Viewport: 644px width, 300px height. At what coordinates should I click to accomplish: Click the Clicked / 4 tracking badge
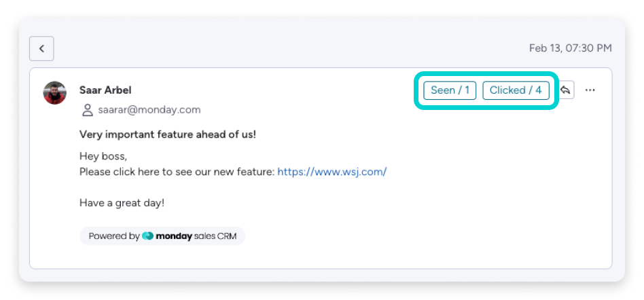coord(516,90)
